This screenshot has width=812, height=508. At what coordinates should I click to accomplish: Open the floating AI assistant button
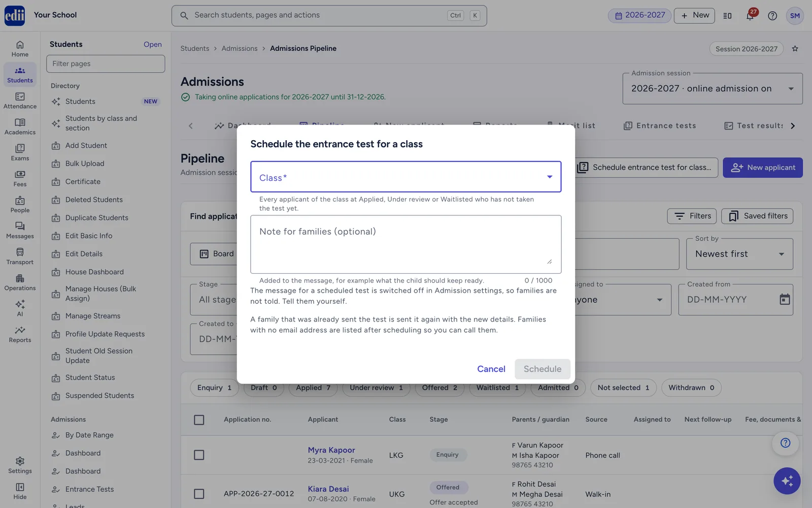[787, 481]
